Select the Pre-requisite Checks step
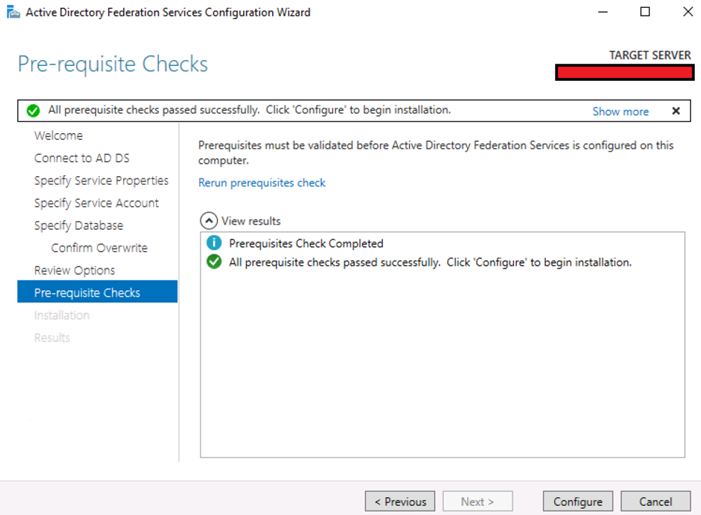 [97, 291]
